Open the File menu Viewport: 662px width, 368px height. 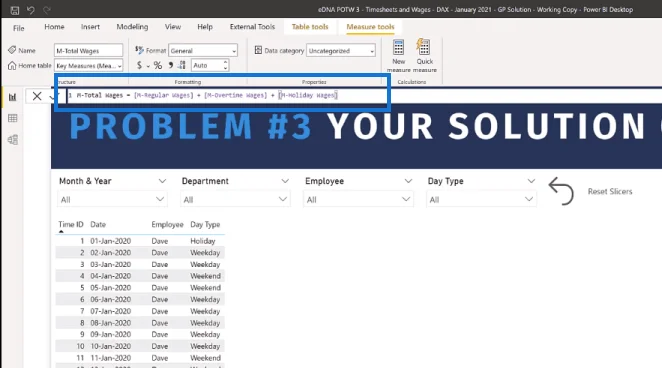click(19, 28)
